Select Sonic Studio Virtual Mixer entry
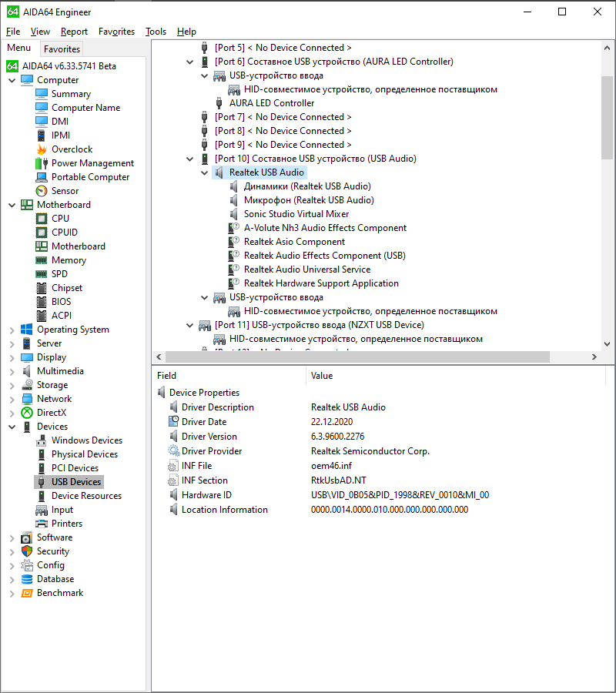The image size is (616, 693). point(296,214)
